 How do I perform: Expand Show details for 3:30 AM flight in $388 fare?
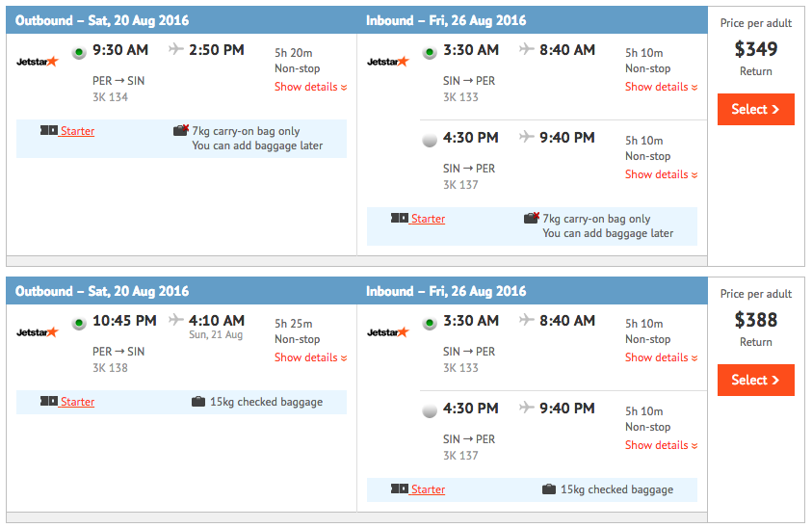click(662, 357)
